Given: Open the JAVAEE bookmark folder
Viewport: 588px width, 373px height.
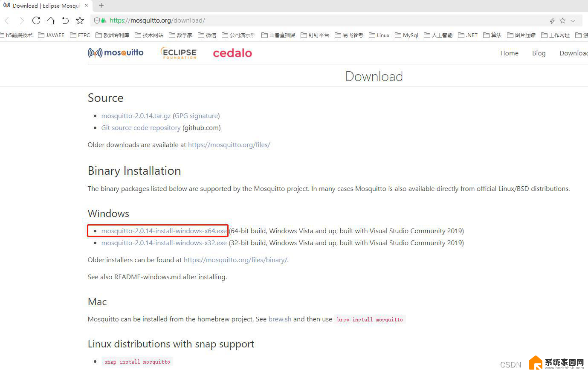Looking at the screenshot, I should (x=51, y=35).
